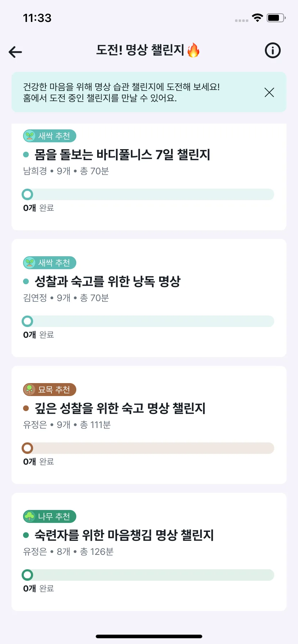Open 숙련자를 위한 마음챙김 명상 챌린지
Screen dimensions: 298x644
(124, 535)
